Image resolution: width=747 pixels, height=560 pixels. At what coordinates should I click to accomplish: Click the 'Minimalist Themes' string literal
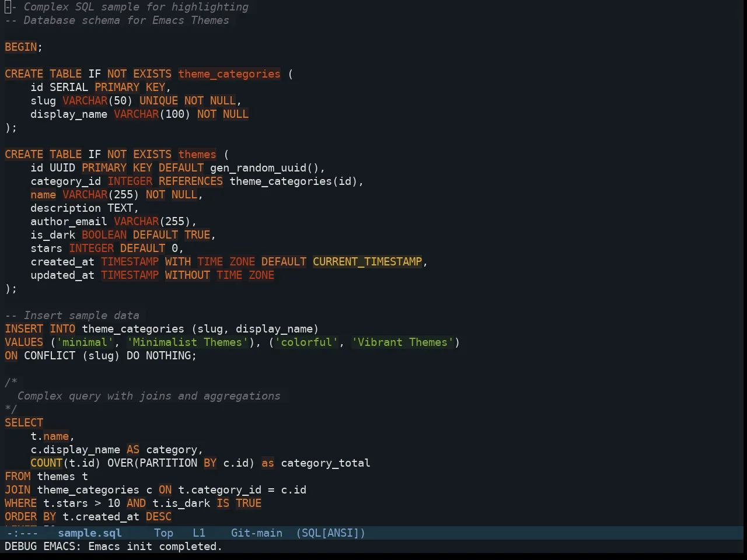(x=187, y=342)
